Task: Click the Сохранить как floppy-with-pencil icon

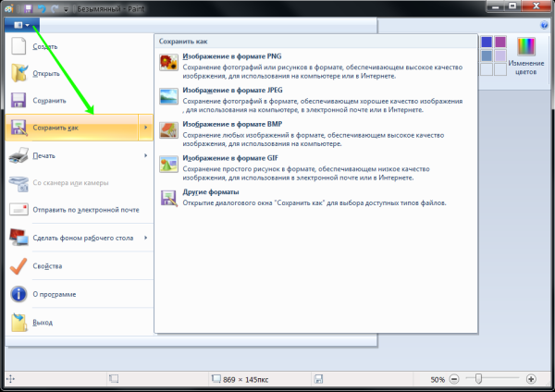Action: click(18, 128)
